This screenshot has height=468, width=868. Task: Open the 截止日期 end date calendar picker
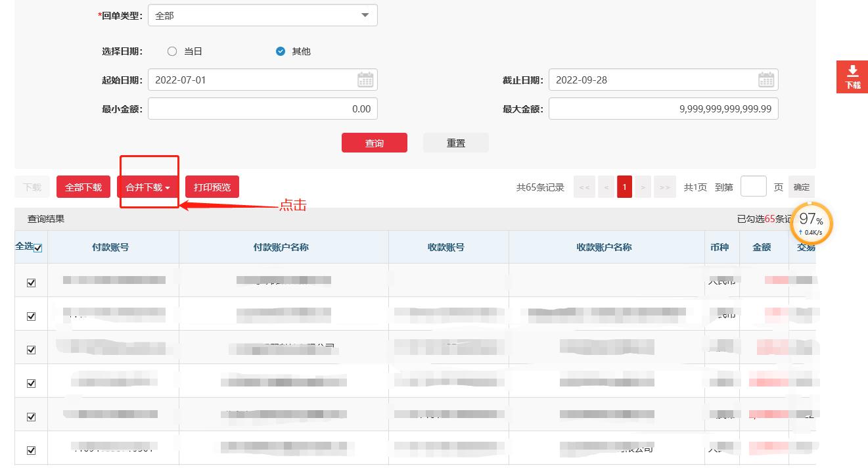point(766,79)
